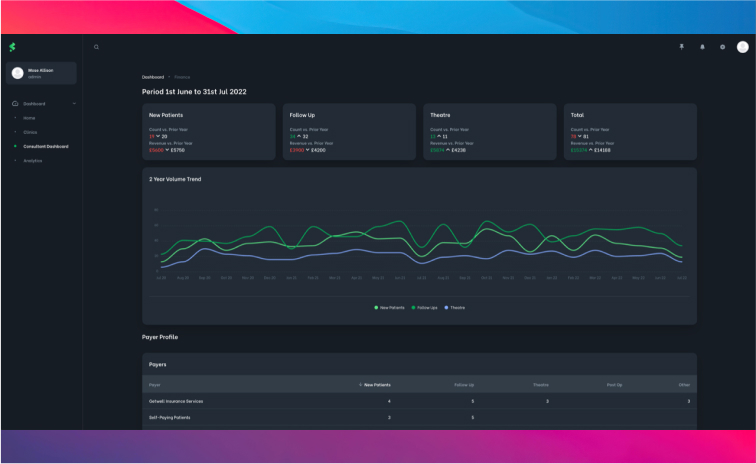Sort by Post Op column header

coord(614,385)
